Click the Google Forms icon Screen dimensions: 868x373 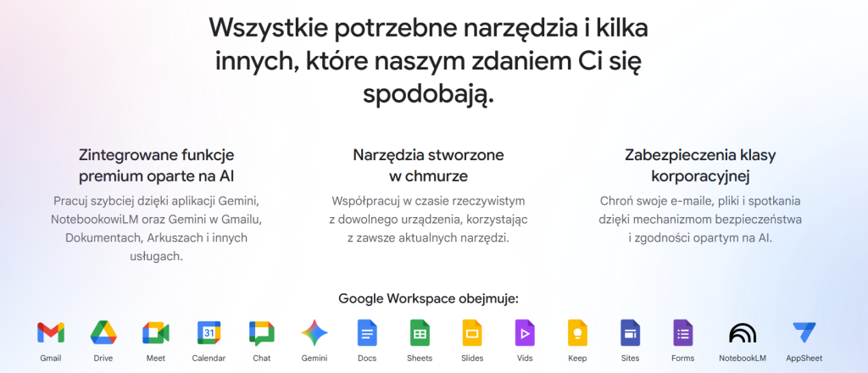click(682, 332)
